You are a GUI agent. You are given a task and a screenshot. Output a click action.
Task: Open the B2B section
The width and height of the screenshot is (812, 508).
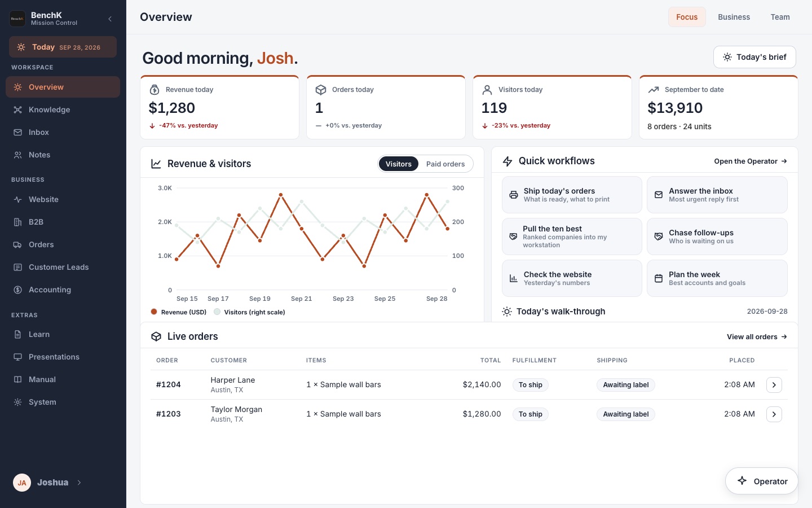[x=63, y=222]
